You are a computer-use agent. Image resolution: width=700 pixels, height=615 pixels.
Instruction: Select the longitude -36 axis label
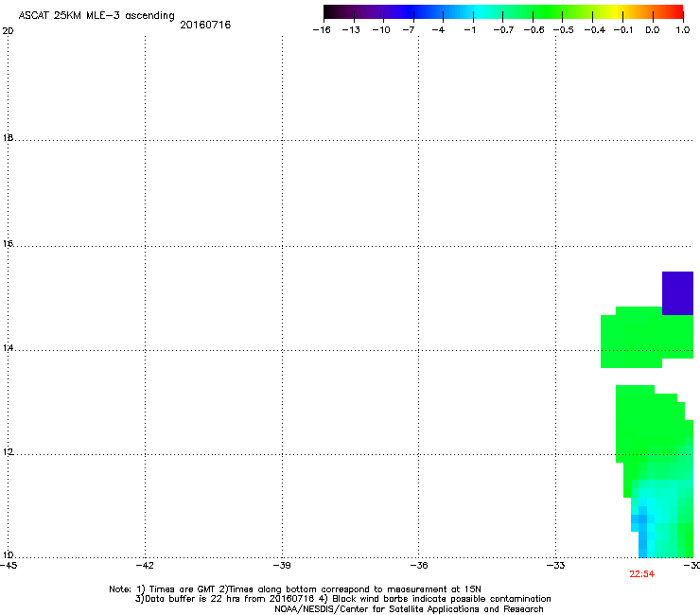click(419, 566)
